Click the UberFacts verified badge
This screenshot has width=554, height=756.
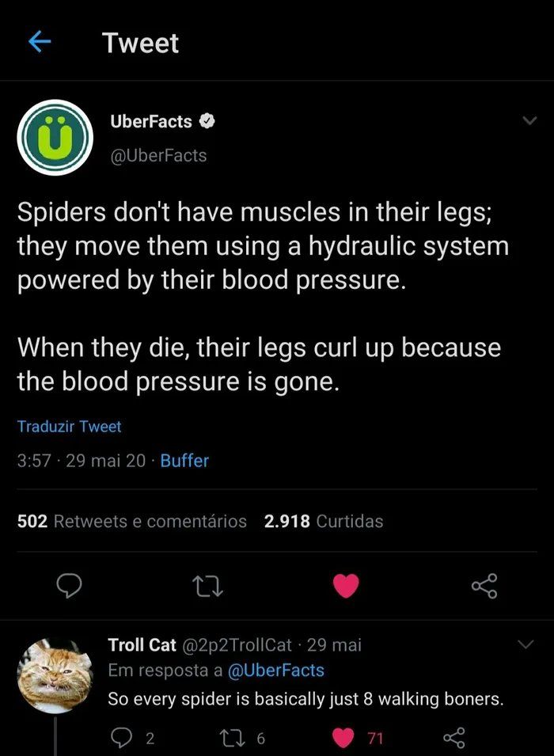(207, 121)
